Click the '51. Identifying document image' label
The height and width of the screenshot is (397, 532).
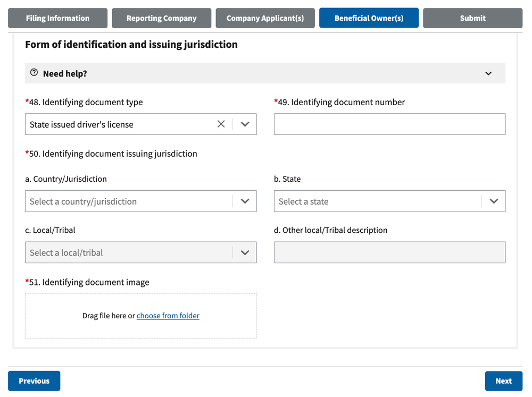[87, 282]
